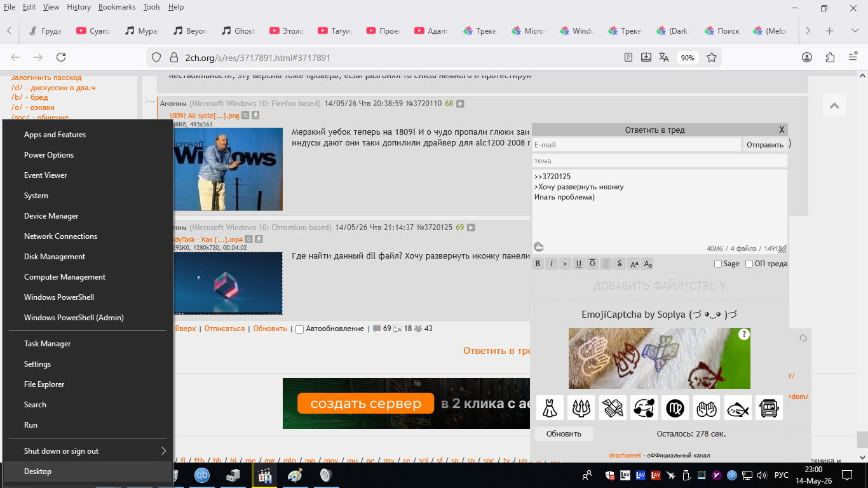This screenshot has height=488, width=868.
Task: Choose the winged money emoji tile
Action: point(613,408)
